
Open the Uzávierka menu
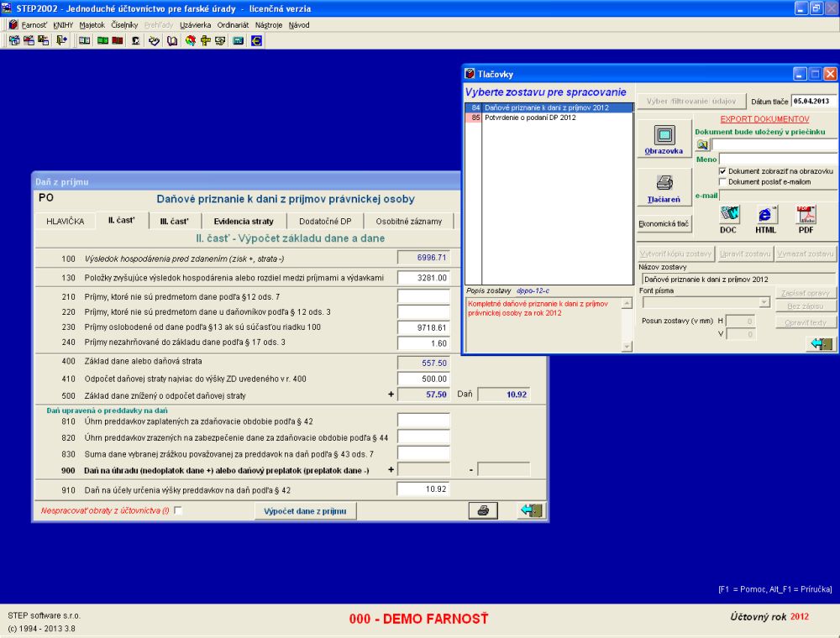point(195,25)
